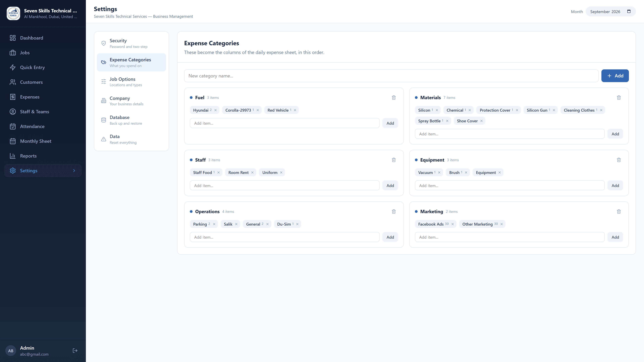This screenshot has width=644, height=362.
Task: Remove the Cleaning Clothes item
Action: pyautogui.click(x=601, y=110)
